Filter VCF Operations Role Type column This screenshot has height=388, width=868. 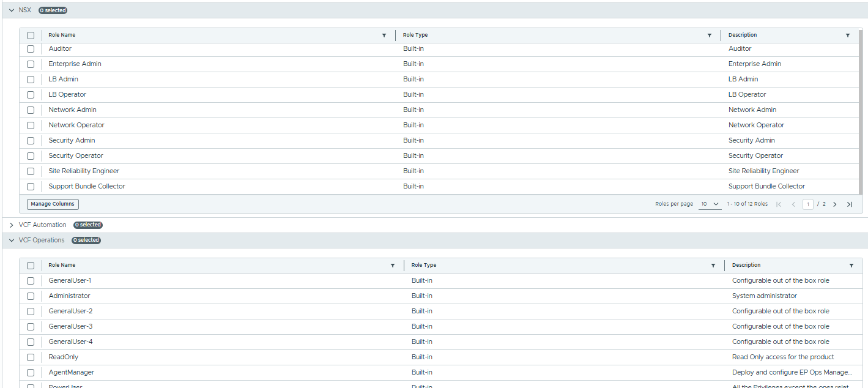713,266
